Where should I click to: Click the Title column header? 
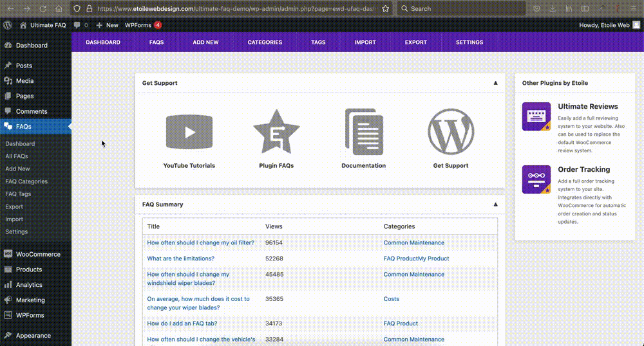tap(153, 226)
